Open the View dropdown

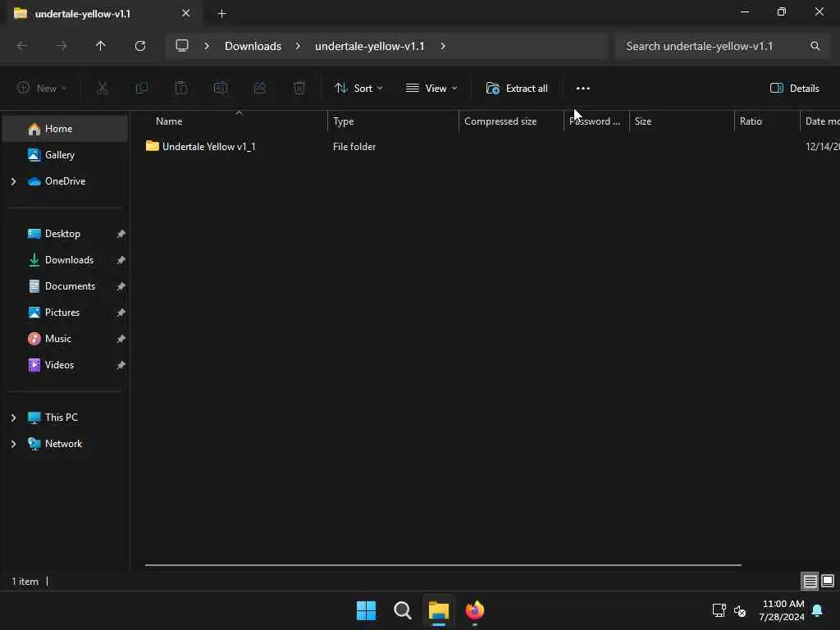click(x=431, y=89)
